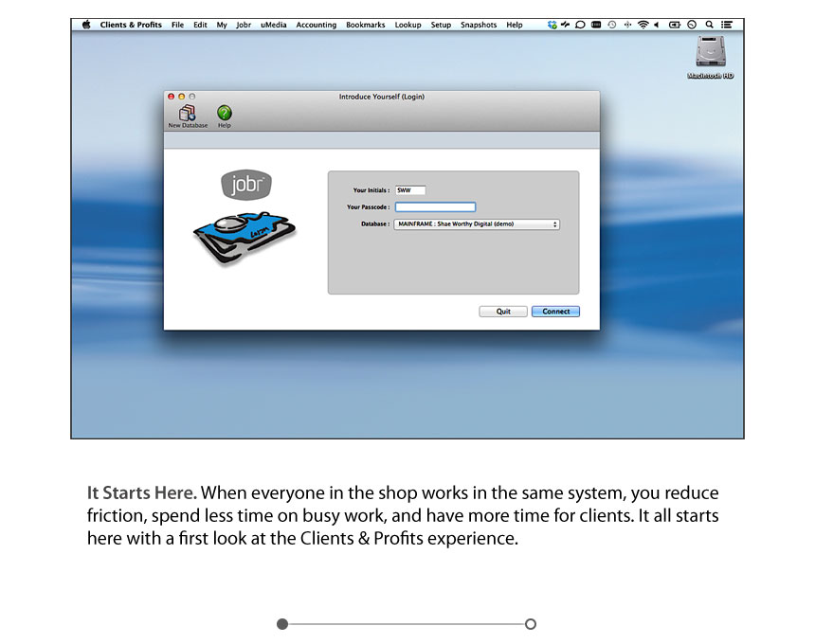This screenshot has height=644, width=815.
Task: Open Help from the login toolbar
Action: 224,114
